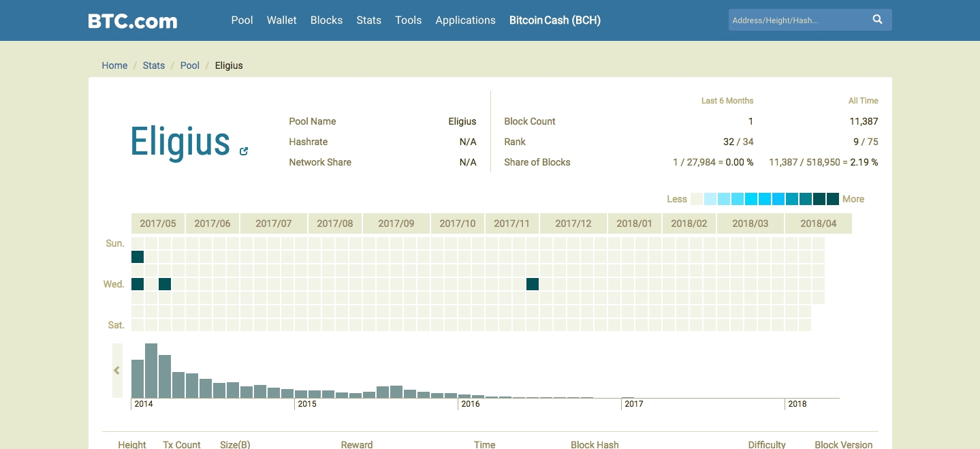Click the 2017/10 month header
Viewport: 980px width, 449px height.
pyautogui.click(x=458, y=223)
